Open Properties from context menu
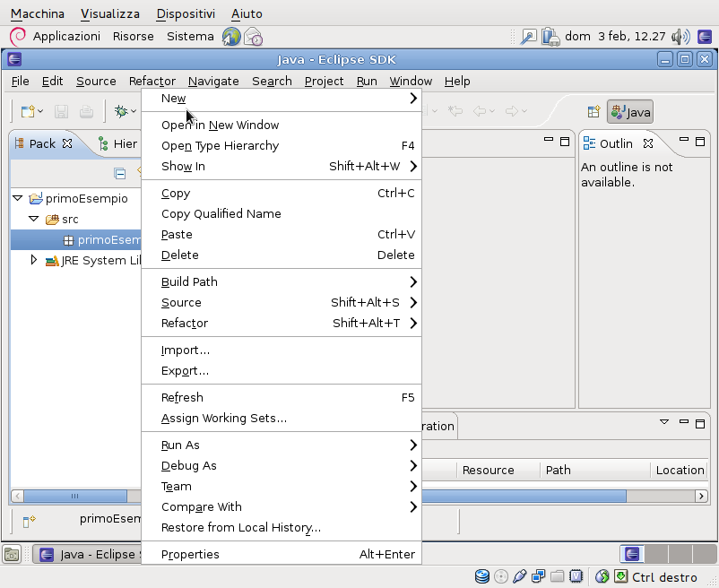This screenshot has width=719, height=588. coord(282,555)
